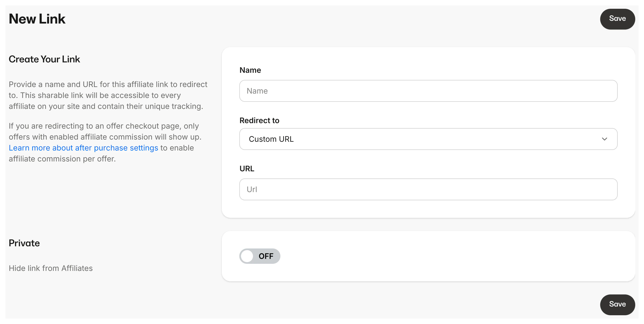Click the Redirect to label text
The width and height of the screenshot is (644, 324).
coord(259,120)
